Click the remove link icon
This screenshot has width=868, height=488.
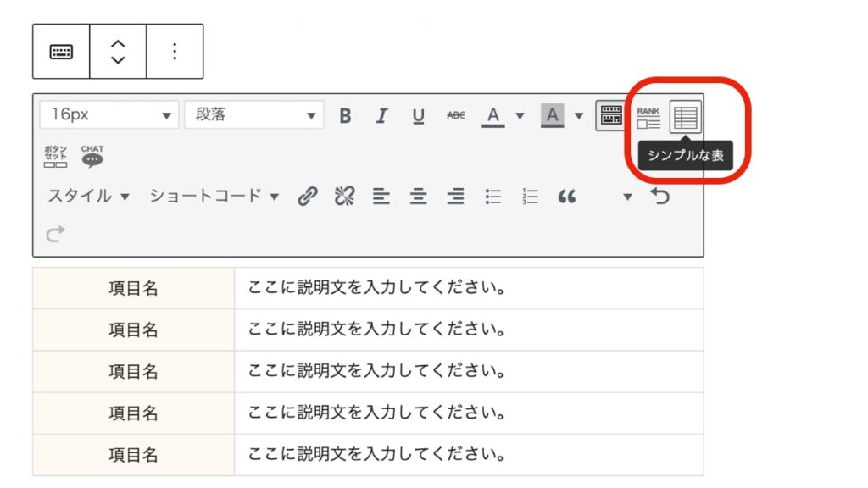pos(344,197)
